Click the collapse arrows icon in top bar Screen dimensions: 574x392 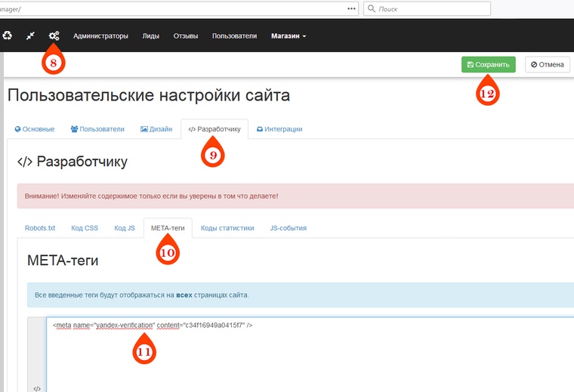[30, 35]
